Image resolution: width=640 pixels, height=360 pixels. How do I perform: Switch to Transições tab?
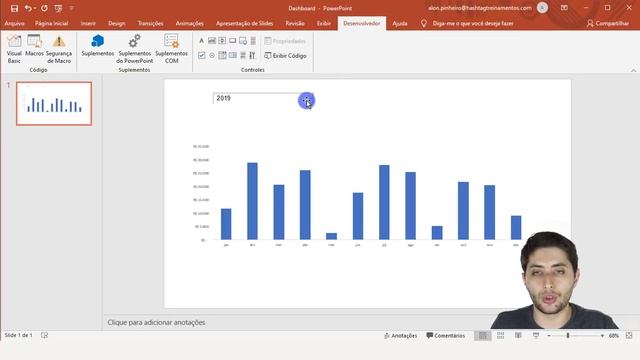tap(151, 24)
